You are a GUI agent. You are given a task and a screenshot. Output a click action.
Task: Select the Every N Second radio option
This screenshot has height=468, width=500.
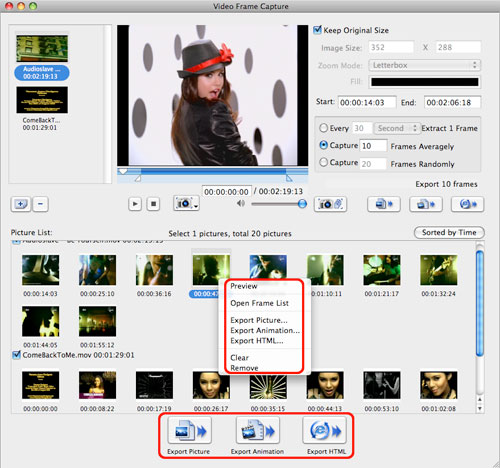click(x=323, y=128)
